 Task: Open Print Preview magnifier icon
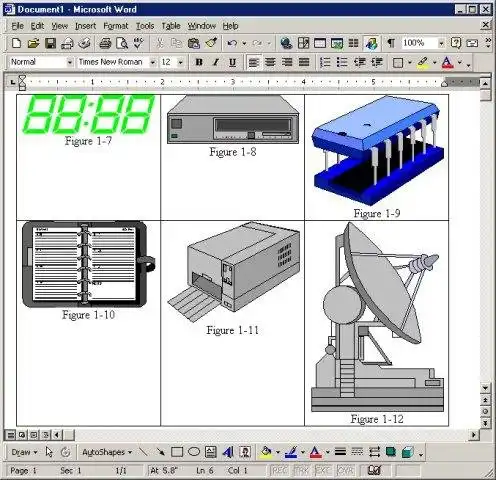(x=122, y=43)
